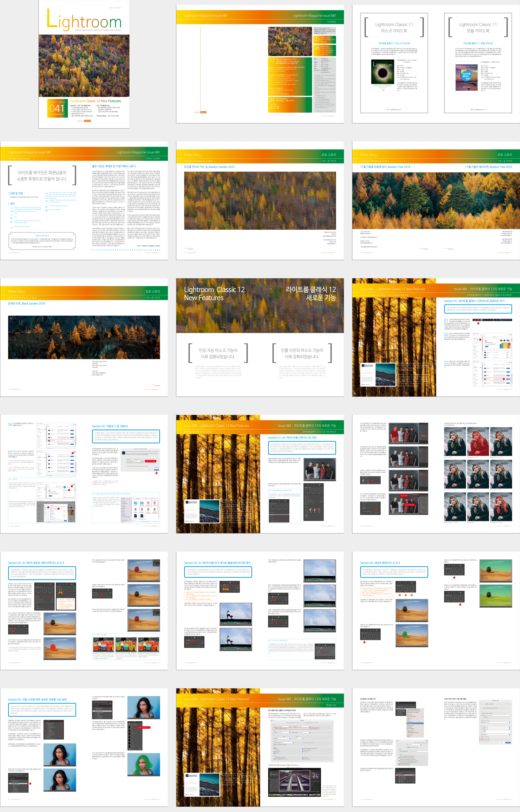
Task: Open the last spread thumbnail with import settings dialogs
Action: 436,747
